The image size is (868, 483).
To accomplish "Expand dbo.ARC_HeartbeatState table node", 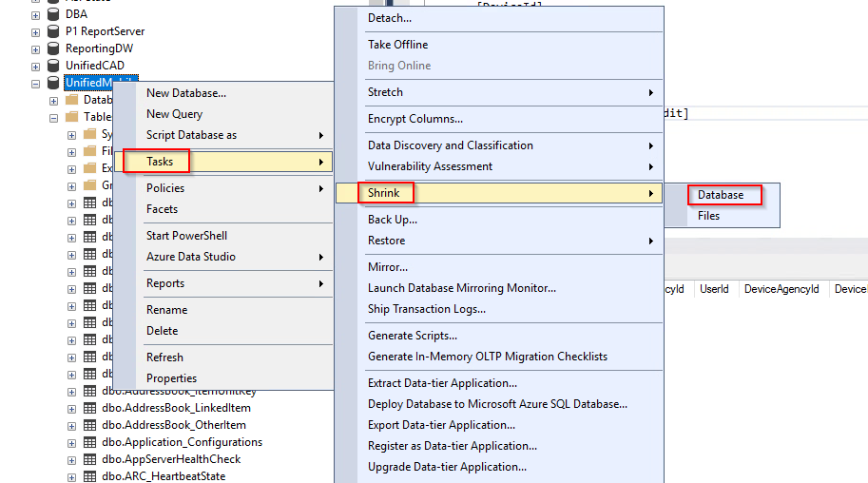I will click(x=71, y=477).
